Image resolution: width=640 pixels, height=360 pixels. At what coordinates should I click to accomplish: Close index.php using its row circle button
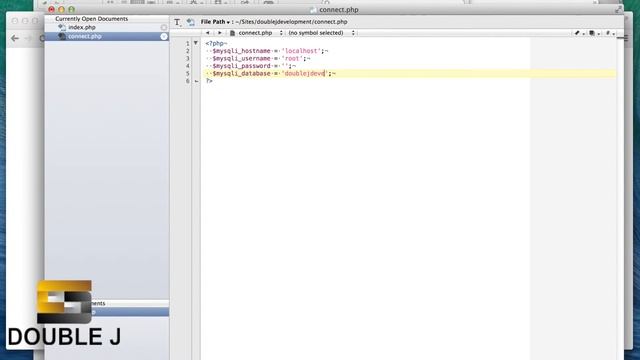(x=164, y=27)
